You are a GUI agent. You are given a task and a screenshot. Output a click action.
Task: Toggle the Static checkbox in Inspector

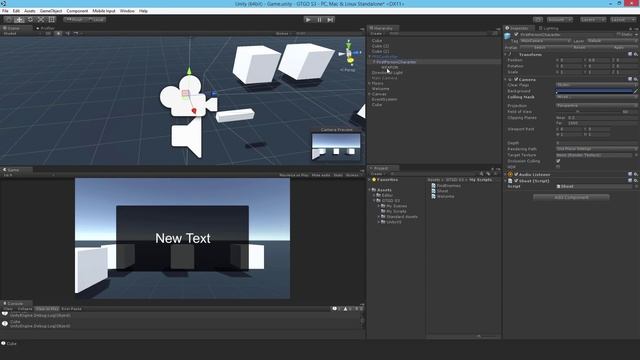click(x=619, y=35)
